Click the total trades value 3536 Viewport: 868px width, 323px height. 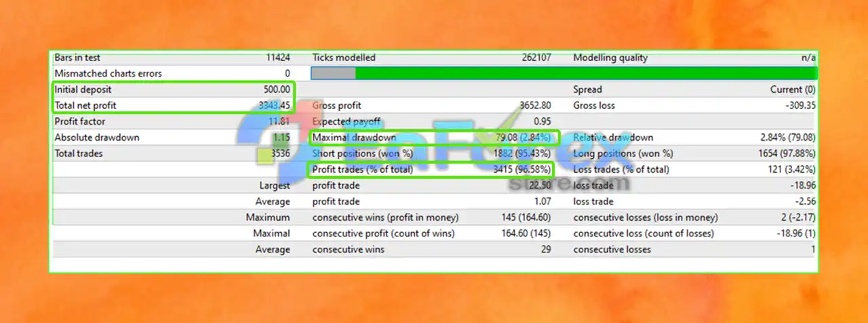tap(280, 154)
